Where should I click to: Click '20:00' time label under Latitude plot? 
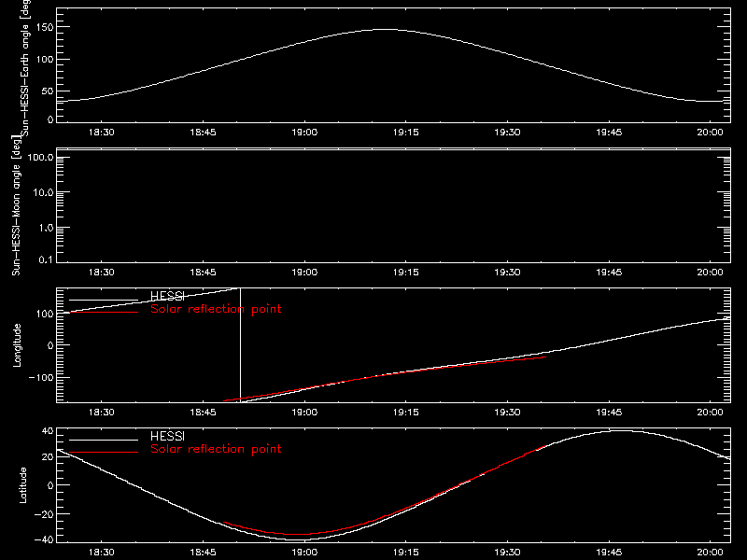[x=711, y=553]
